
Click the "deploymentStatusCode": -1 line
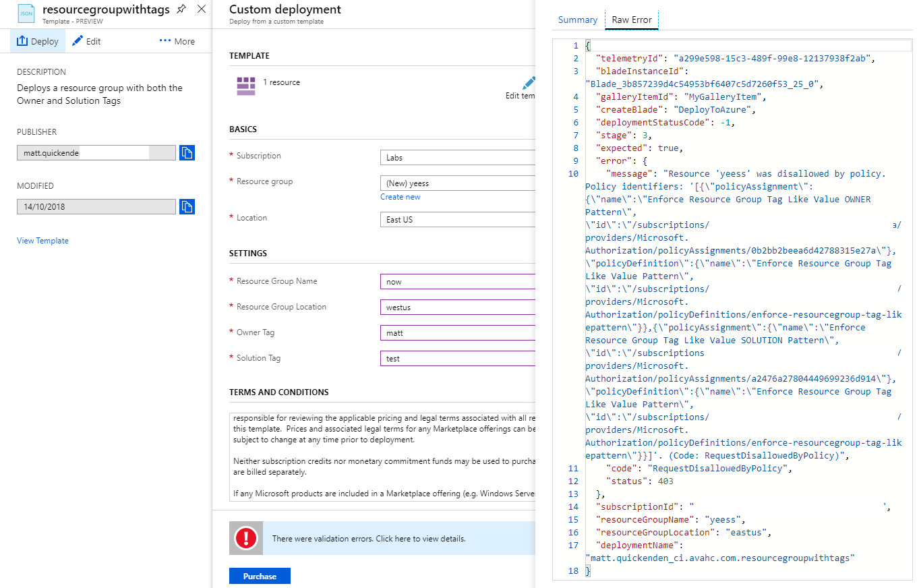click(x=665, y=123)
